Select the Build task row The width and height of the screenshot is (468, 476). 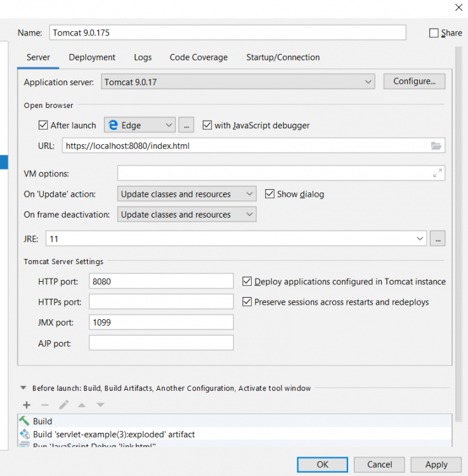point(235,421)
